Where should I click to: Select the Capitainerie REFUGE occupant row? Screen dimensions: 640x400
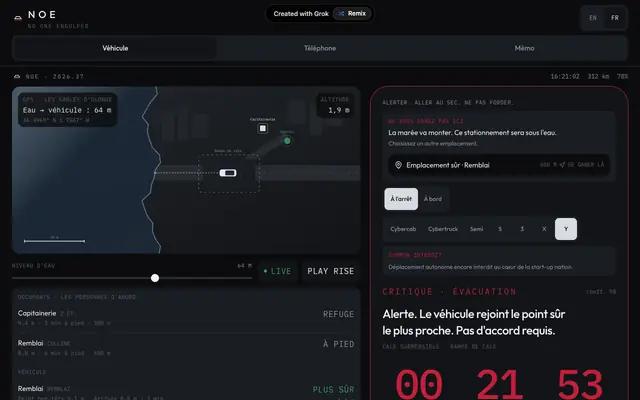tap(186, 318)
